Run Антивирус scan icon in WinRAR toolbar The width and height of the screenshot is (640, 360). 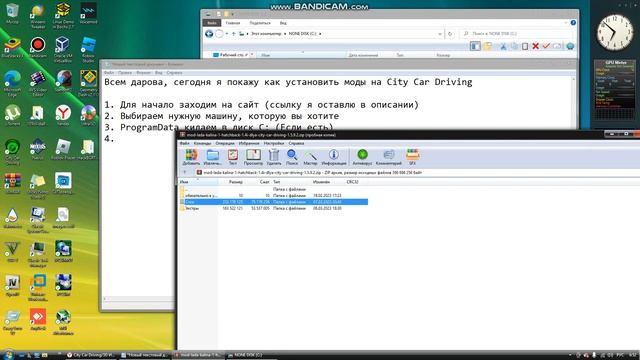[x=362, y=157]
